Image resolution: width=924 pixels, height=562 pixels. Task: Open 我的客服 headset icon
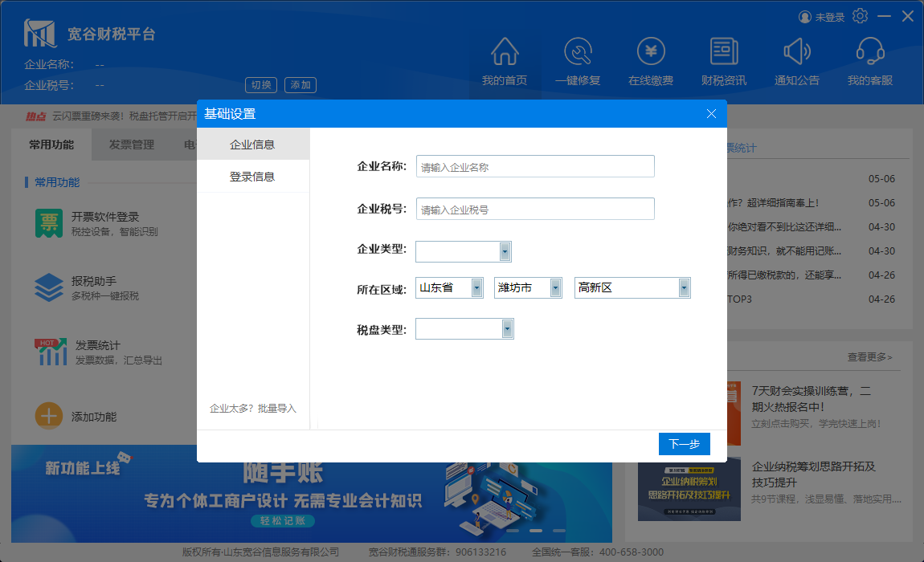[x=870, y=52]
